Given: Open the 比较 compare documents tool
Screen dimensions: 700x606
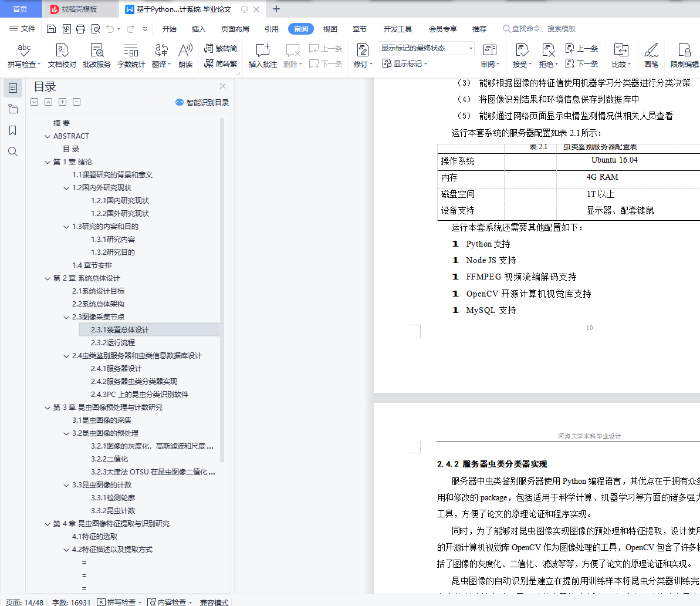Looking at the screenshot, I should click(621, 56).
